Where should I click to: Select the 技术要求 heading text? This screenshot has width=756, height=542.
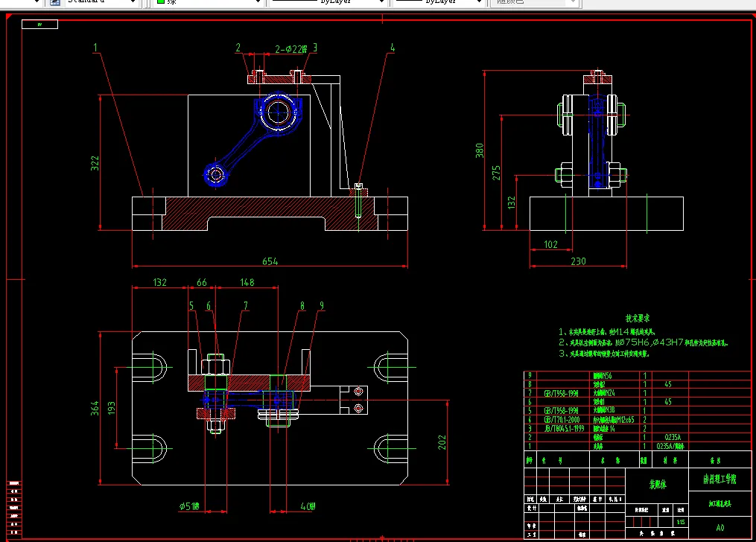coord(638,318)
